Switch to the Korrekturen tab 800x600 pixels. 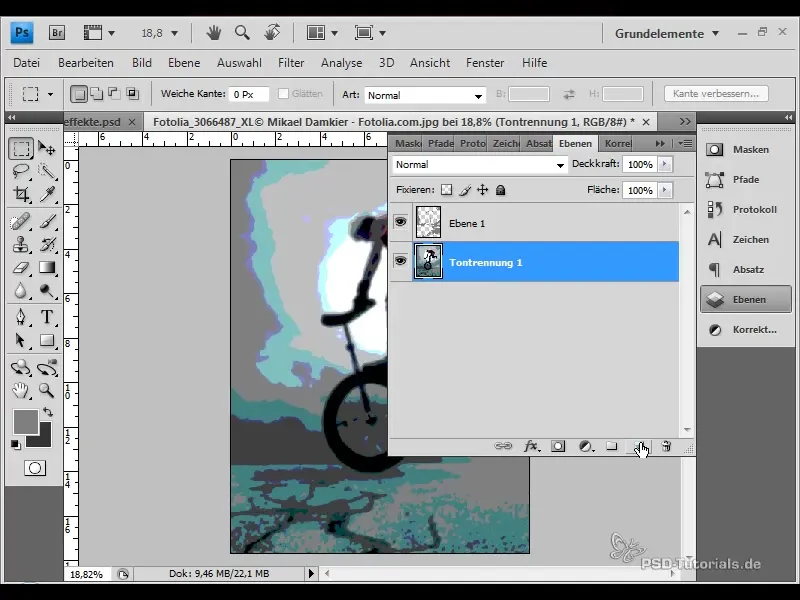click(x=617, y=143)
